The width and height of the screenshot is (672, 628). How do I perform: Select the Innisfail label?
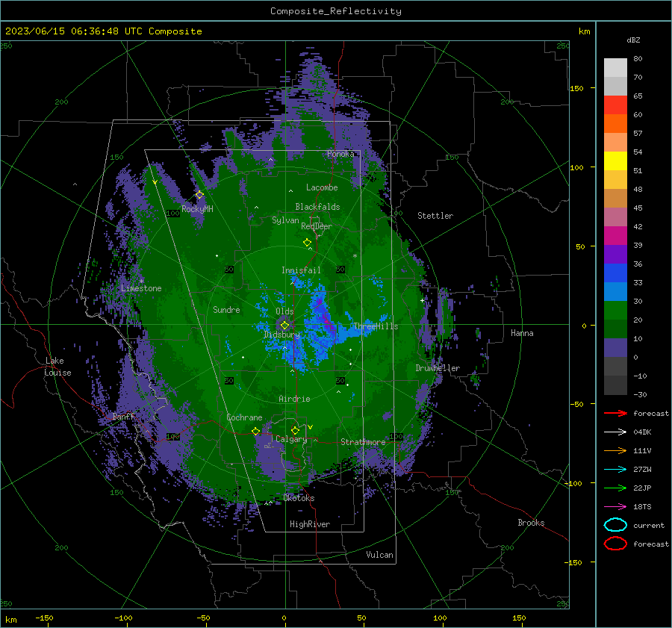point(301,270)
